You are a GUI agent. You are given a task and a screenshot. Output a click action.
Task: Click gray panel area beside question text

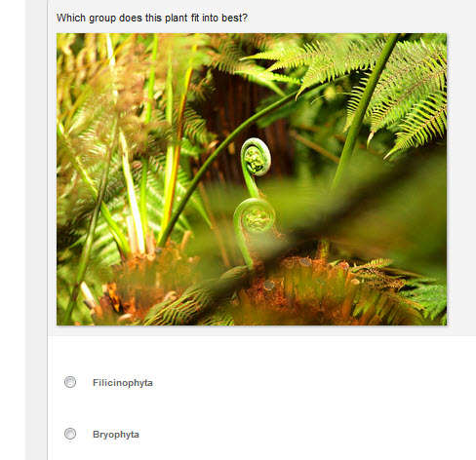coord(358,18)
